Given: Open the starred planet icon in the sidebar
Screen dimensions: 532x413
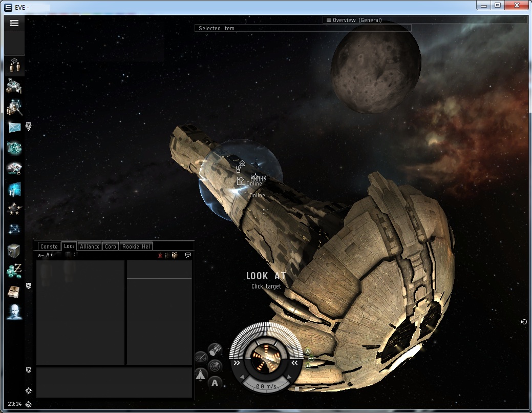Looking at the screenshot, I should (x=14, y=209).
